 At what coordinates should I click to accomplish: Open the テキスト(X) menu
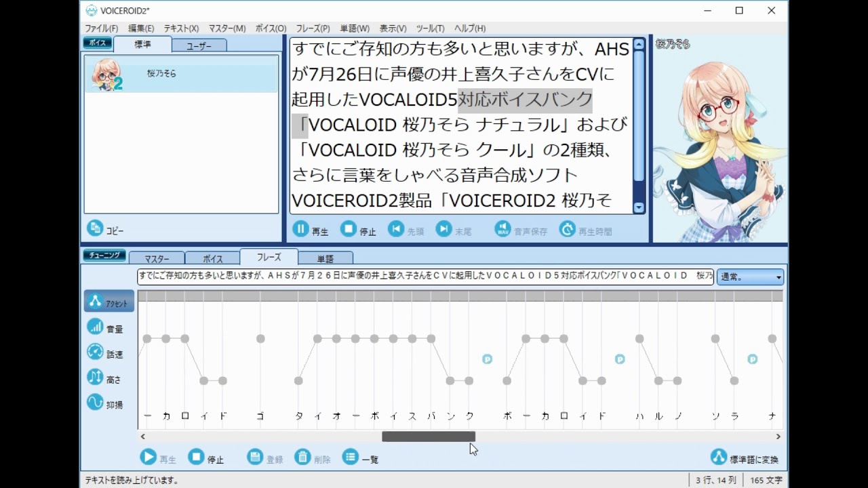[181, 28]
